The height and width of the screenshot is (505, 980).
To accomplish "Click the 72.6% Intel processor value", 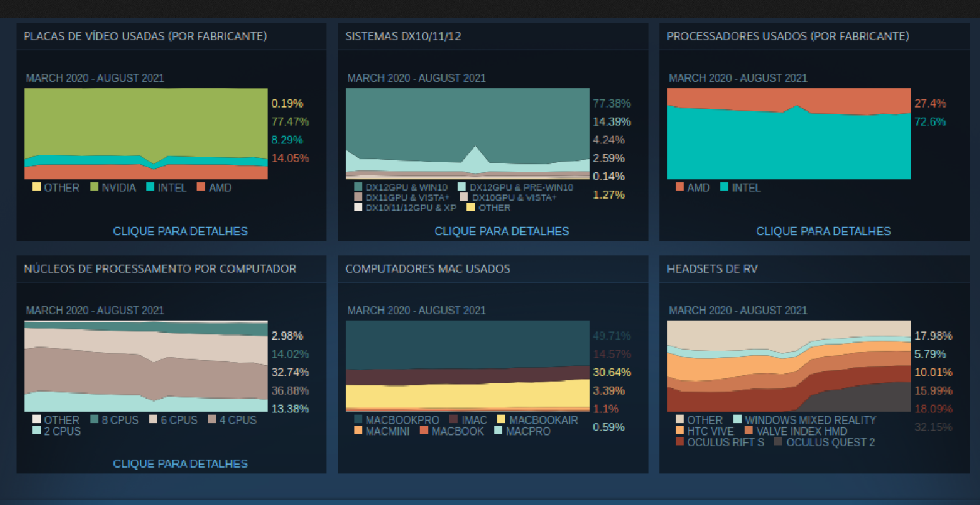I will [x=930, y=122].
